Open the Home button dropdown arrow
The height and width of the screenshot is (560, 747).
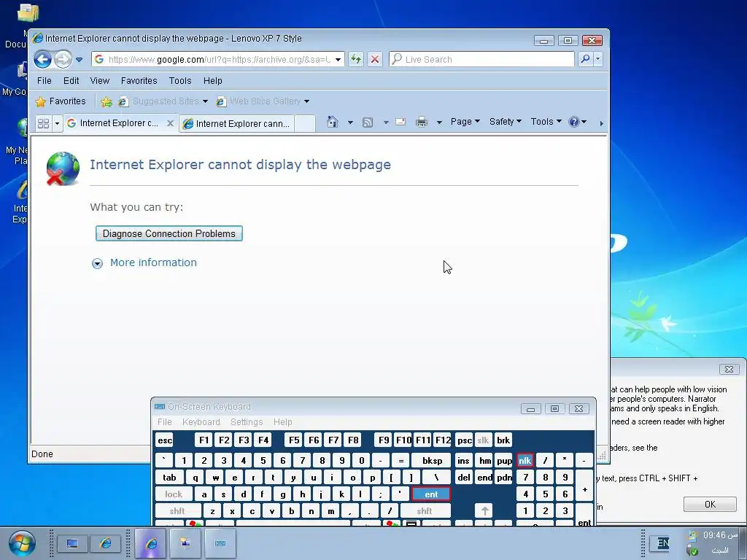(350, 122)
